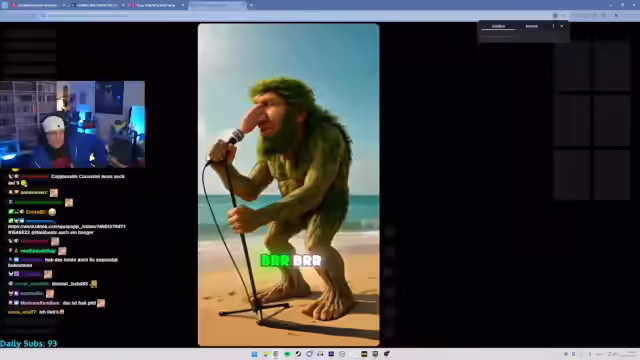Viewport: 640px width, 360px height.
Task: Switch to the second browser tab
Action: 96,5
